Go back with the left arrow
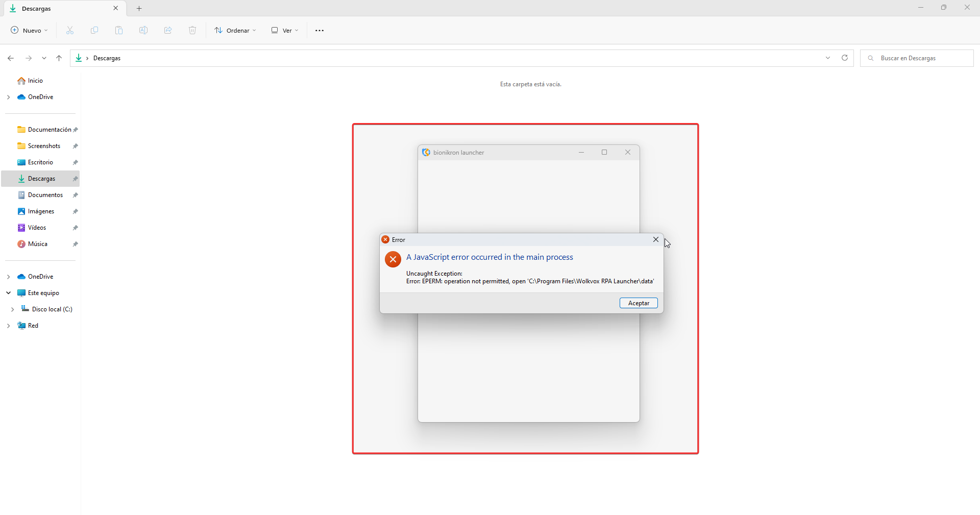The width and height of the screenshot is (980, 515). [x=11, y=58]
